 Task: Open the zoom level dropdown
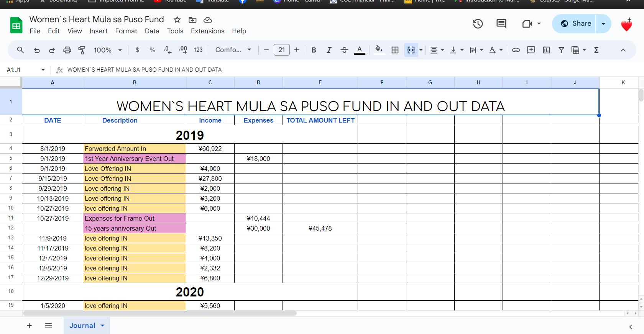108,50
